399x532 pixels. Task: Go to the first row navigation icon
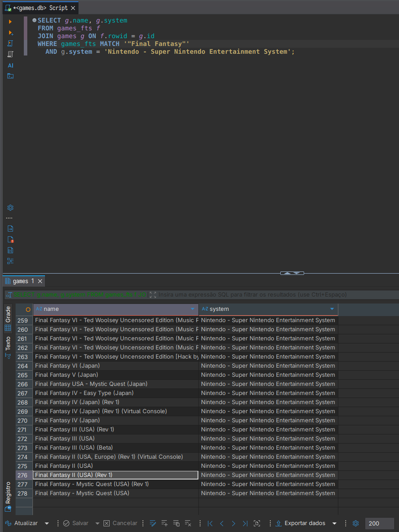coord(210,523)
